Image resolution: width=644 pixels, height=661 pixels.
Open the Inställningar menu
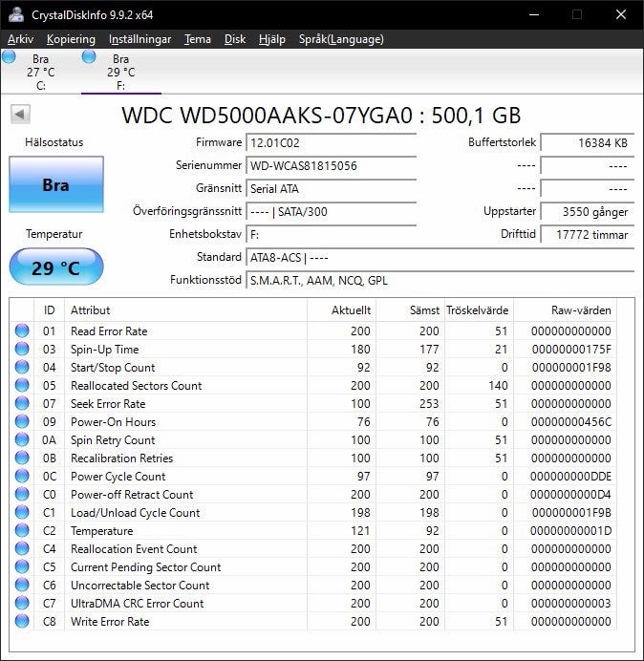[x=140, y=39]
